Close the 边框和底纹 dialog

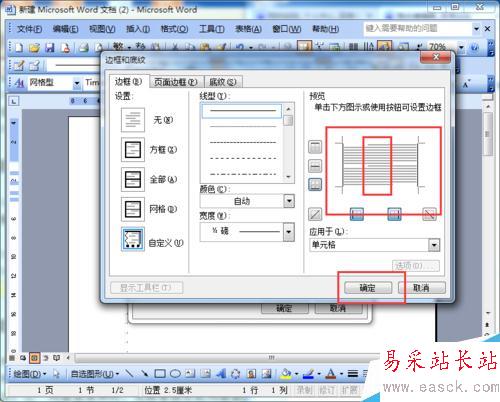[436, 57]
